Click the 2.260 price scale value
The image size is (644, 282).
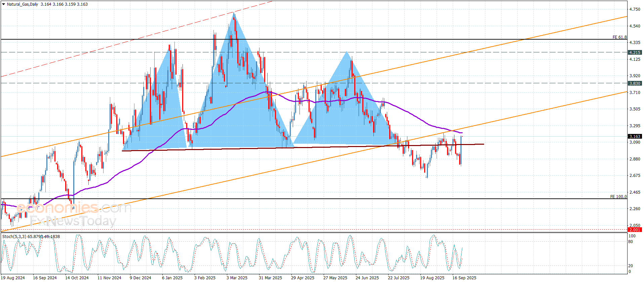coord(635,209)
